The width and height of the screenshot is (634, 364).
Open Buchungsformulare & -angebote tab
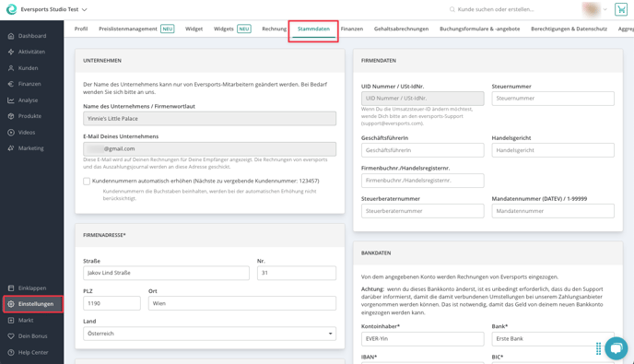coord(479,29)
